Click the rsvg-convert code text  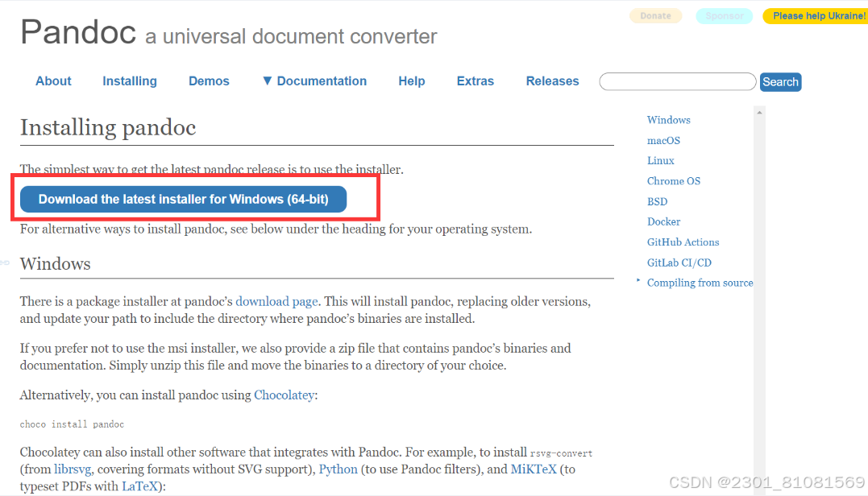pyautogui.click(x=561, y=453)
